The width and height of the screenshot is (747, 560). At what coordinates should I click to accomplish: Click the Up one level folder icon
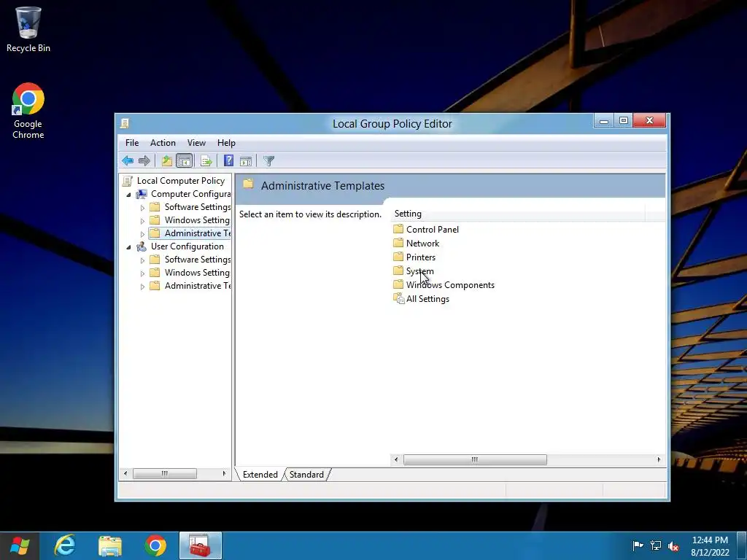(x=166, y=161)
